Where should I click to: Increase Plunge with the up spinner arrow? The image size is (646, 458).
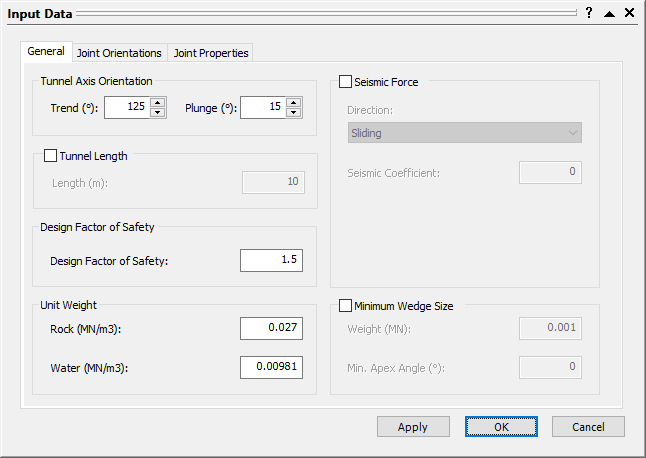tap(293, 102)
